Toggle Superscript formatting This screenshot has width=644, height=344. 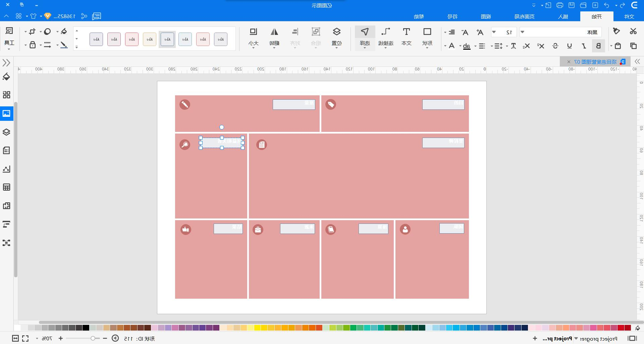click(541, 46)
